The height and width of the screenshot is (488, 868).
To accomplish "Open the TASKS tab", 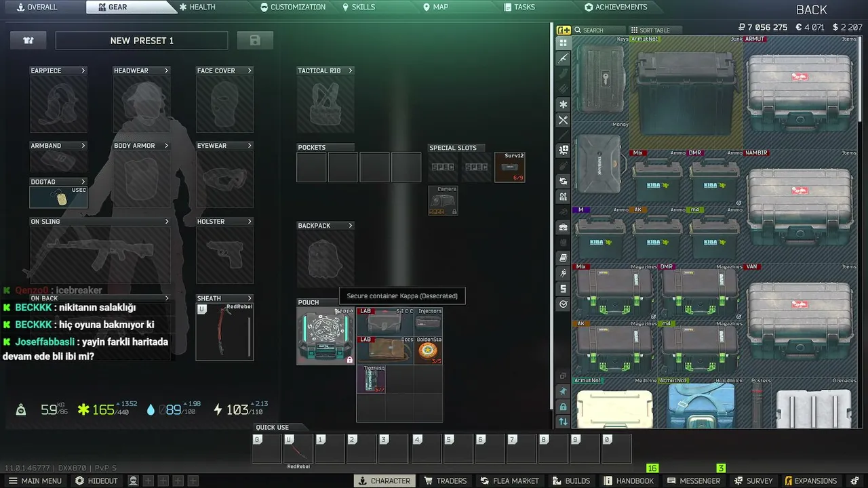I will pos(519,7).
